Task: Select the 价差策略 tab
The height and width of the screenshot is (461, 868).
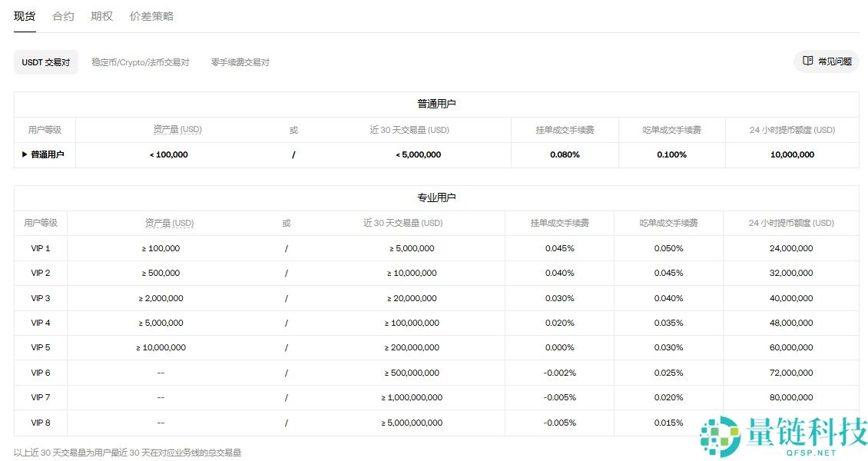Action: (x=151, y=15)
